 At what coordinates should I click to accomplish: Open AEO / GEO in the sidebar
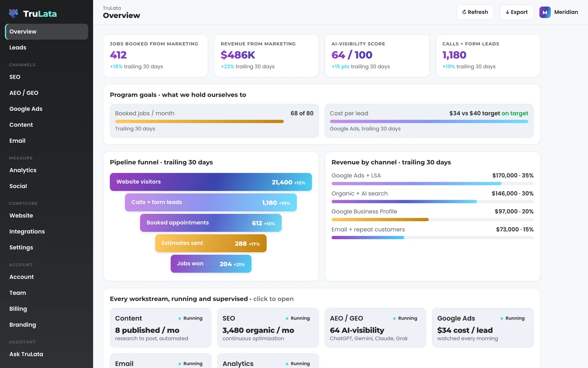[x=47, y=93]
